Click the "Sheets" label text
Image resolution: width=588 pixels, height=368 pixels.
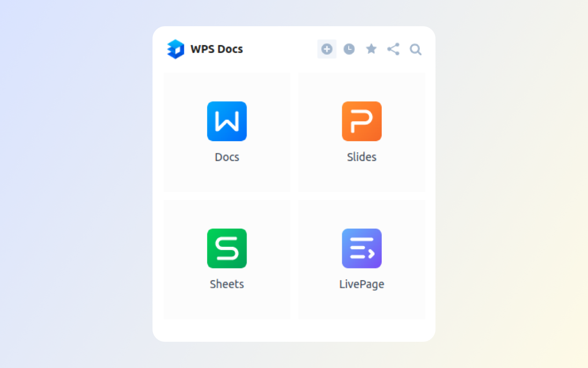coord(227,284)
